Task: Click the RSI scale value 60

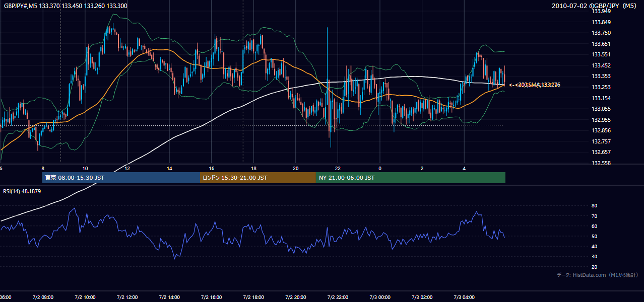Action: (x=595, y=226)
